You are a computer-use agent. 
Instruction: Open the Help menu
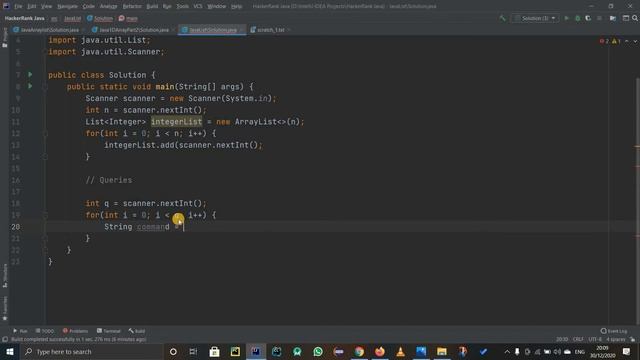[x=236, y=6]
